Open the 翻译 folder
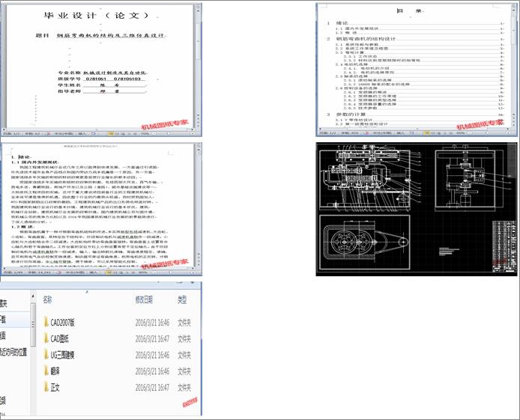520x420 pixels. pos(52,371)
